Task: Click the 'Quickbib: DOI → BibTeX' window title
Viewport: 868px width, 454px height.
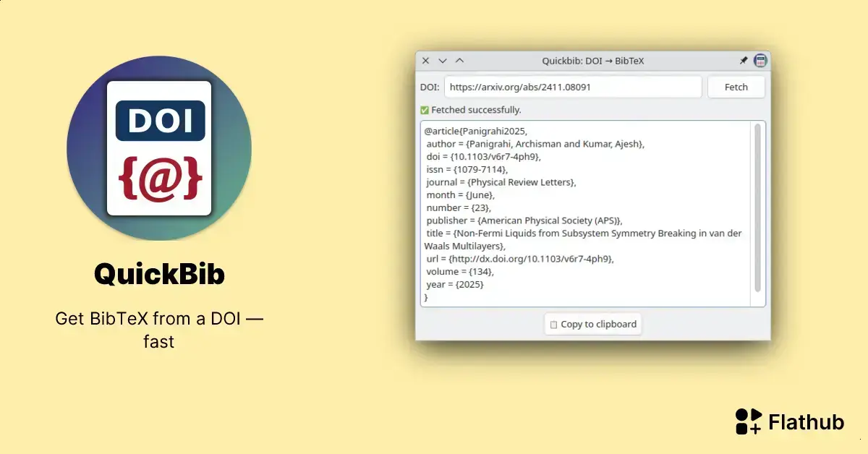Action: pos(593,61)
